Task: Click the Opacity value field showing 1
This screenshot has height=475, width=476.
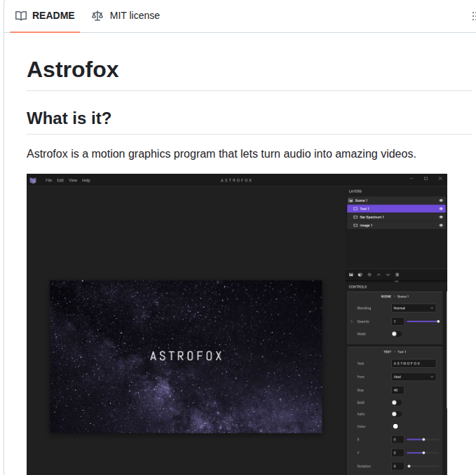Action: point(397,322)
